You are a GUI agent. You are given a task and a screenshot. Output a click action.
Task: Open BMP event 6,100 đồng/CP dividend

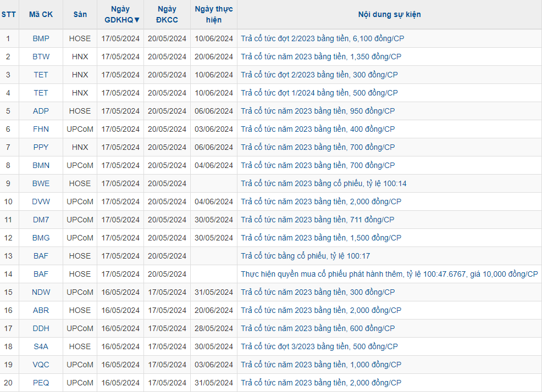click(323, 38)
